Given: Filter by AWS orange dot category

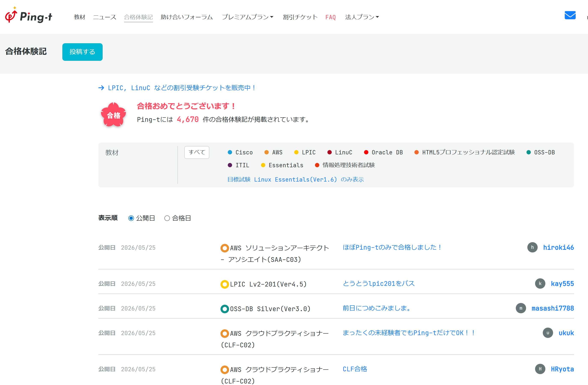Looking at the screenshot, I should [x=273, y=152].
